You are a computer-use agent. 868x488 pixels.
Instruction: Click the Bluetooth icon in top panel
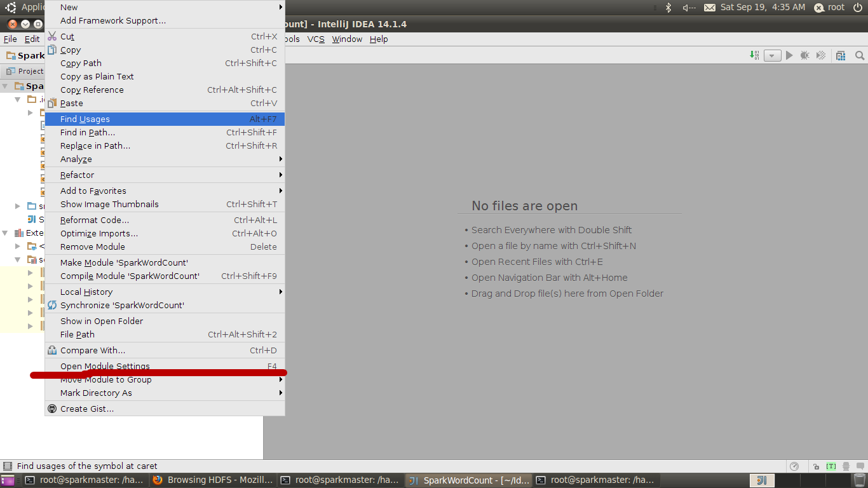[668, 8]
